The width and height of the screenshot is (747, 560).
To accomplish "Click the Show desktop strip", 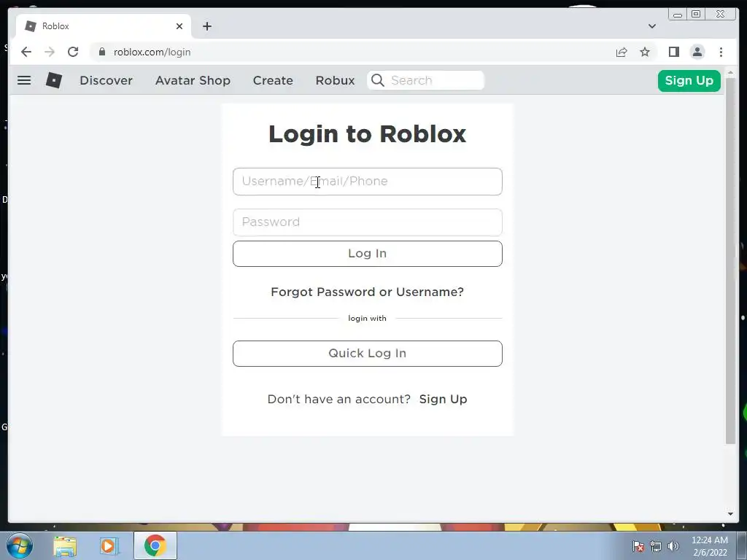I will tap(742, 545).
